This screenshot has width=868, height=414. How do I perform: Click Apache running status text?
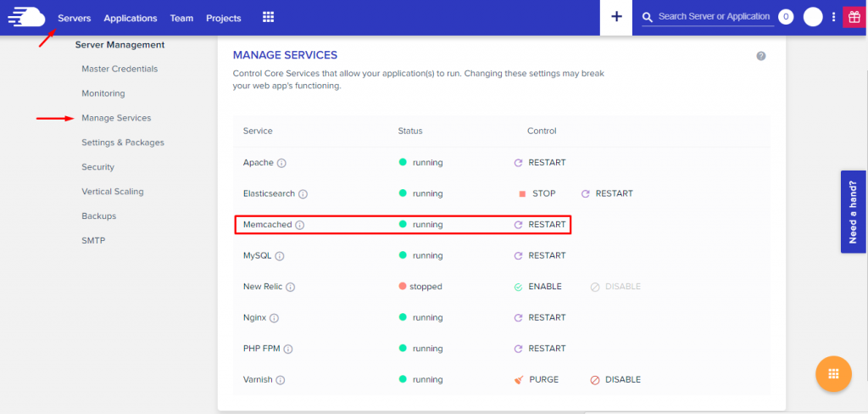tap(428, 162)
